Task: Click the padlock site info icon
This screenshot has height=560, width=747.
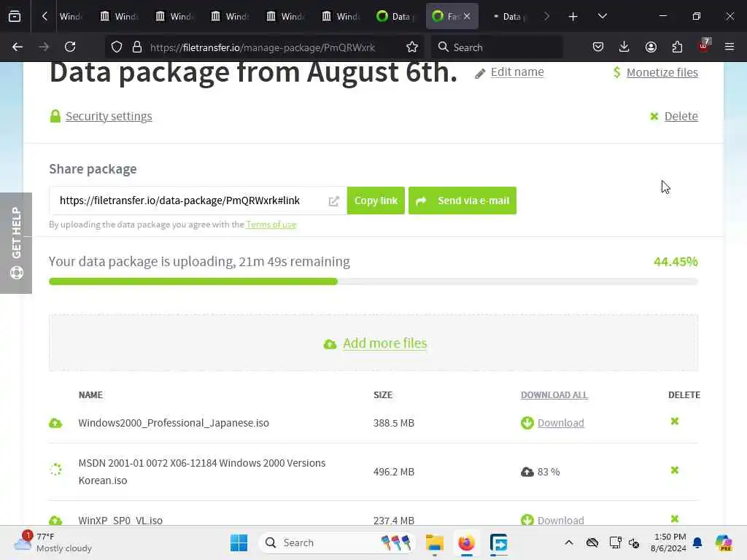Action: click(137, 47)
